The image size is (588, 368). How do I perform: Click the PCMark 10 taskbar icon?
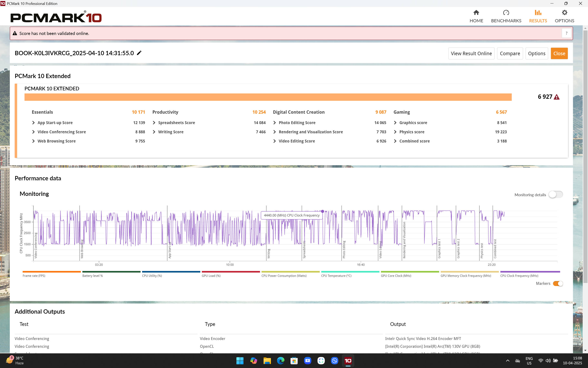coord(348,361)
